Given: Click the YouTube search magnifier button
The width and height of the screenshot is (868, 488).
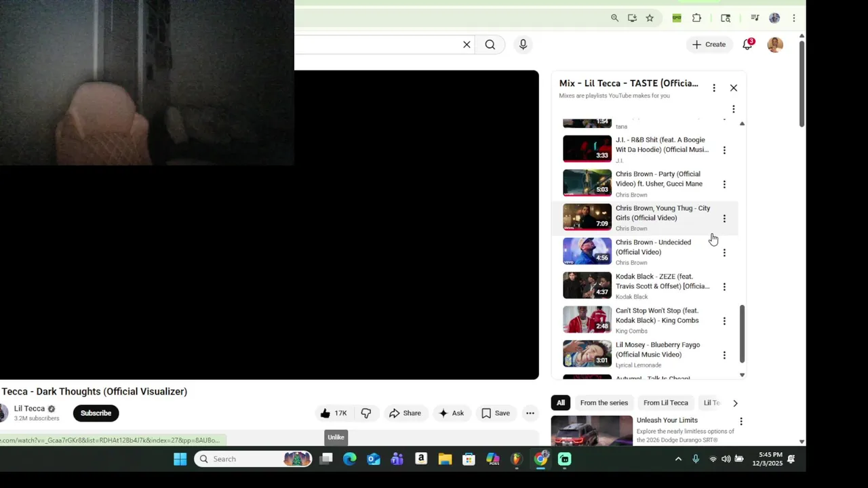Looking at the screenshot, I should click(x=490, y=45).
